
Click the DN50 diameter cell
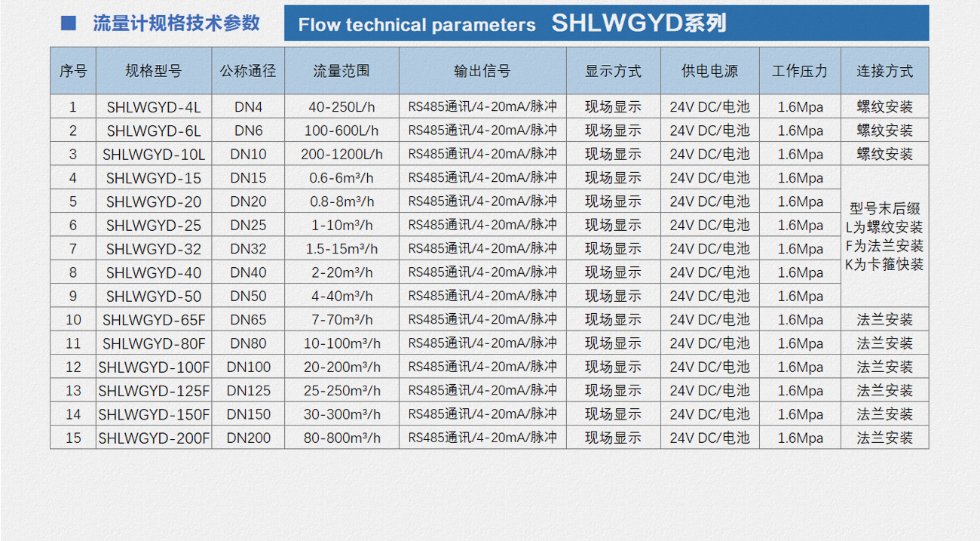[x=248, y=296]
